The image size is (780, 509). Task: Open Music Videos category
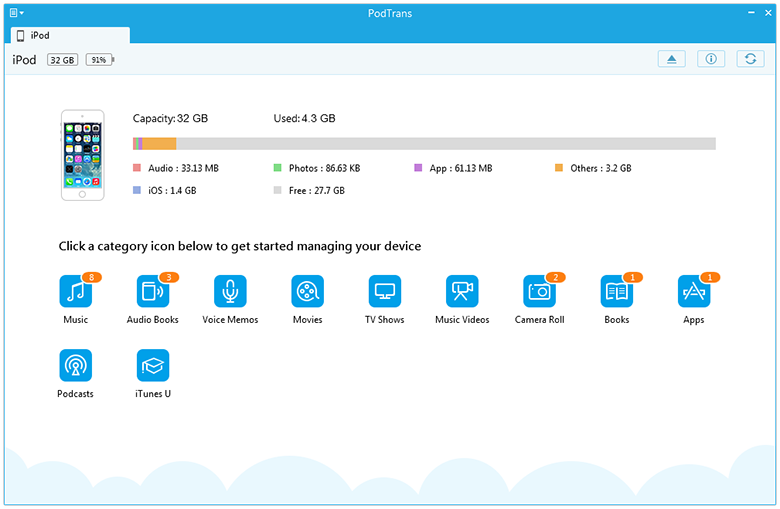[x=462, y=291]
